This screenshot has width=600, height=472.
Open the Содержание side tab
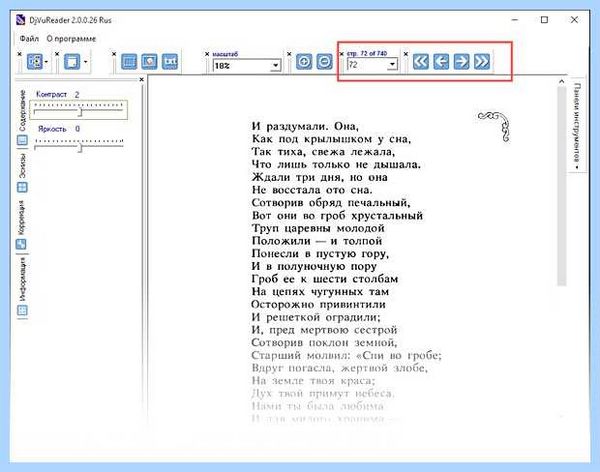[x=22, y=117]
